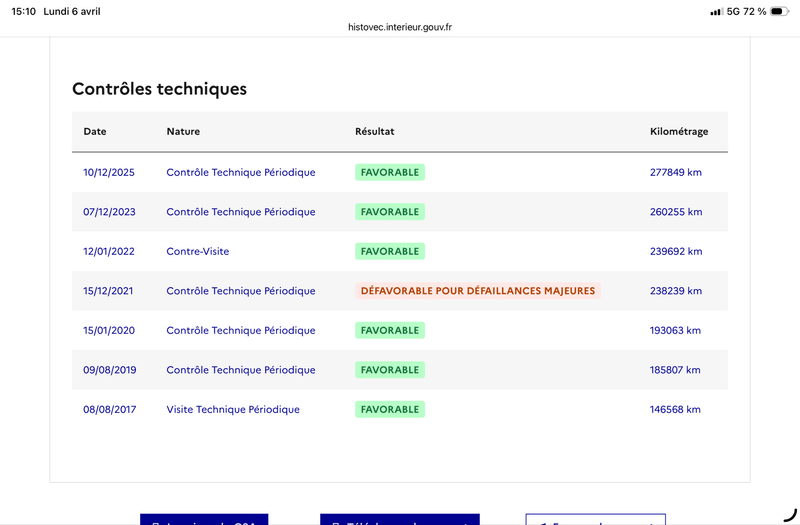Image resolution: width=800 pixels, height=525 pixels.
Task: Click the 277849 km mileage value
Action: tap(676, 172)
